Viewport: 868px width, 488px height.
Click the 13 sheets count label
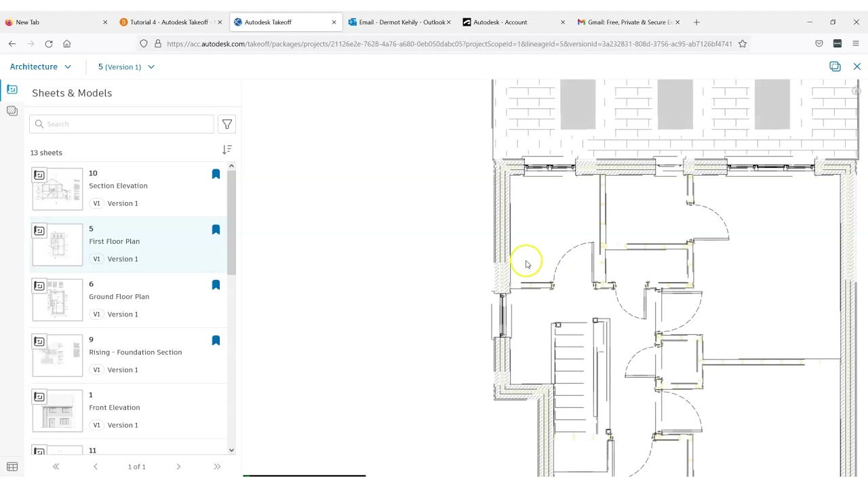[46, 153]
